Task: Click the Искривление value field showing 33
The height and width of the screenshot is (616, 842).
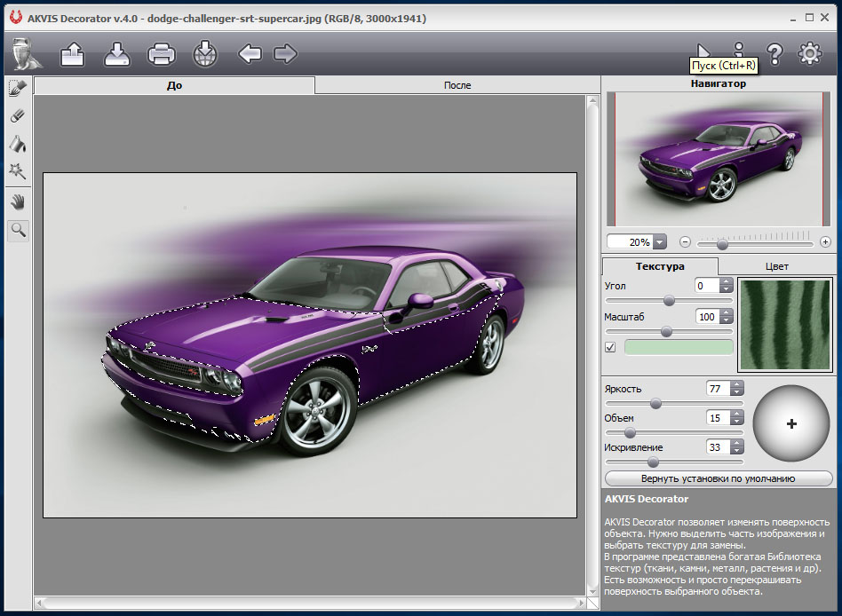Action: click(x=719, y=447)
